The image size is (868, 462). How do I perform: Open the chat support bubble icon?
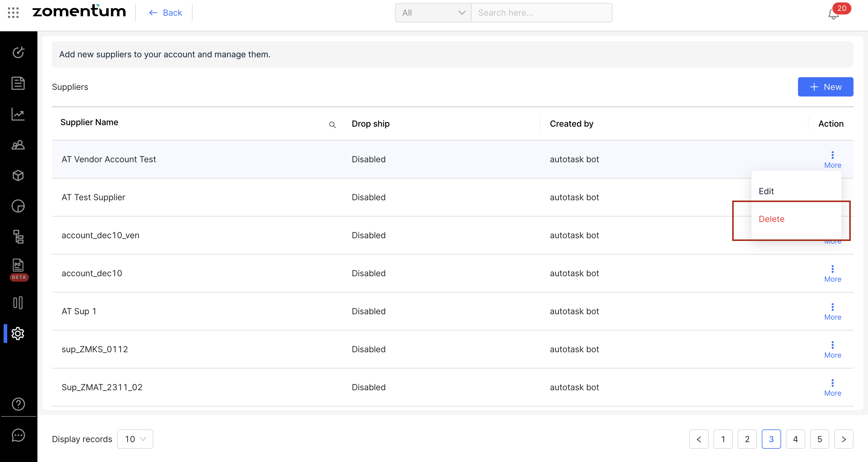tap(18, 435)
